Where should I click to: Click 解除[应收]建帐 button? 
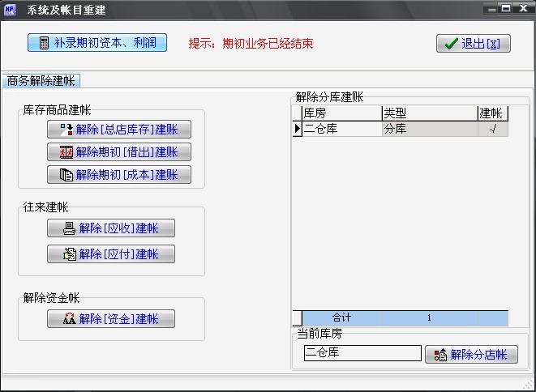click(x=111, y=228)
